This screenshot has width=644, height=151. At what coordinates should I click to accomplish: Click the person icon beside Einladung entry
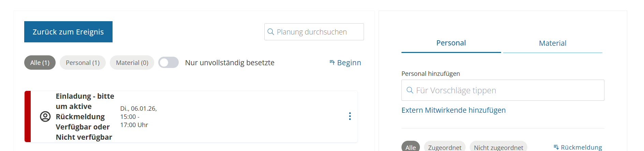click(x=45, y=116)
